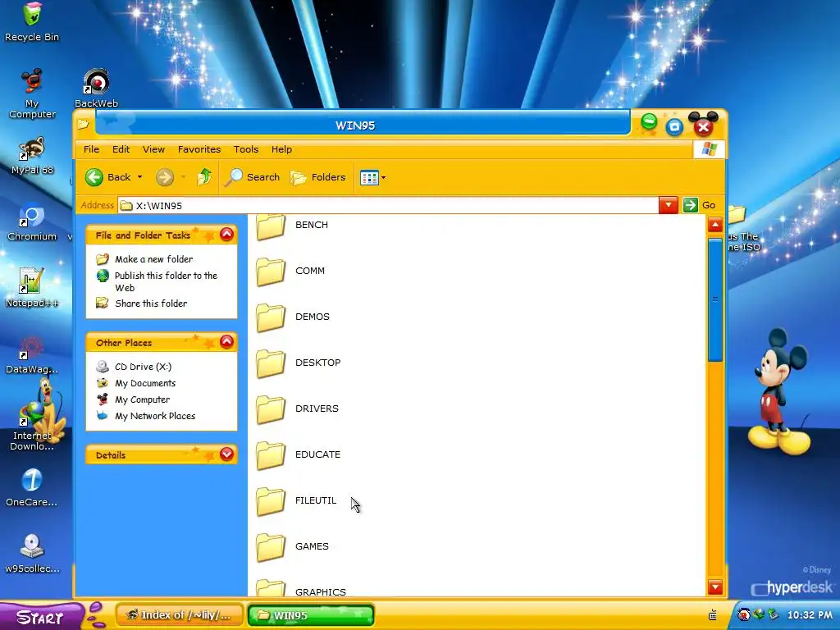This screenshot has width=840, height=630.
Task: Open the Help menu
Action: (x=282, y=149)
